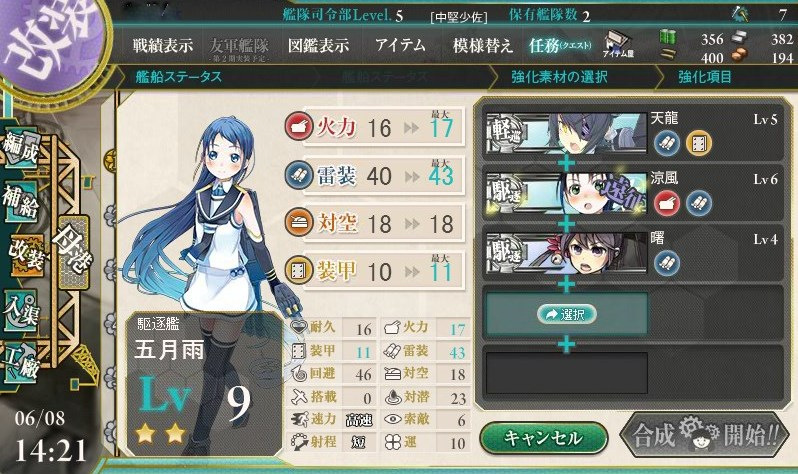The height and width of the screenshot is (474, 798).
Task: Open the 補給 resupply sidebar icon
Action: click(x=21, y=201)
